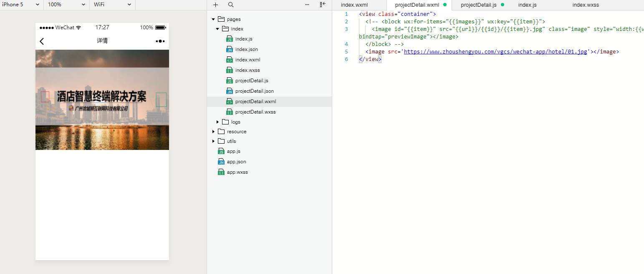
Task: Switch to the index.wxss tab
Action: (x=585, y=5)
